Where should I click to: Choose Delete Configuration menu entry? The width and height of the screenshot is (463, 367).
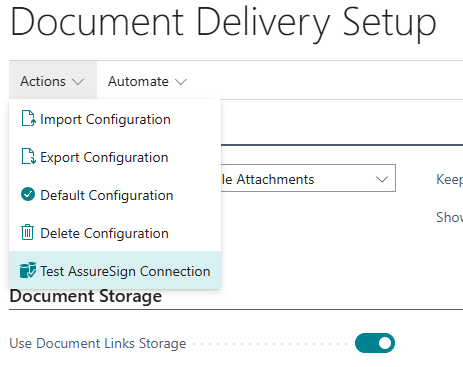tap(115, 233)
